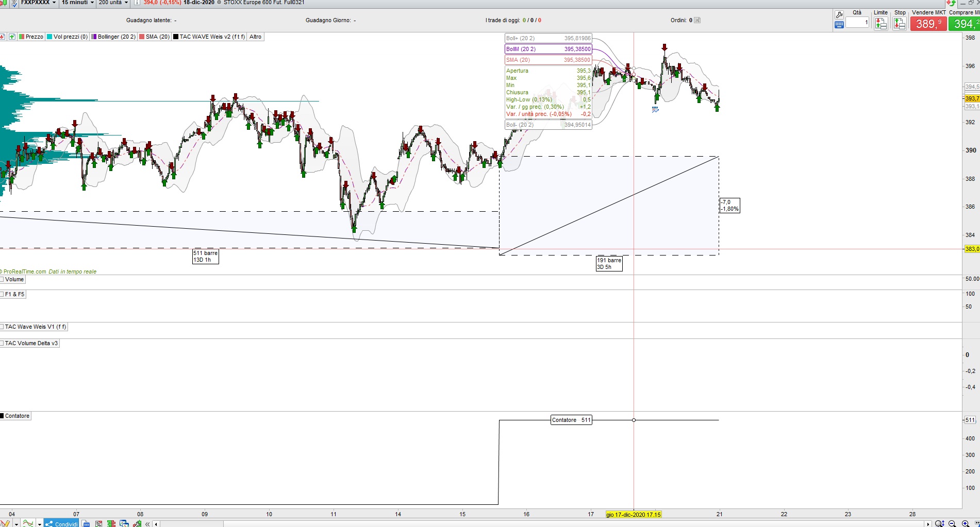Click the yellow 393,7 current price label
The height and width of the screenshot is (527, 980).
click(x=972, y=98)
